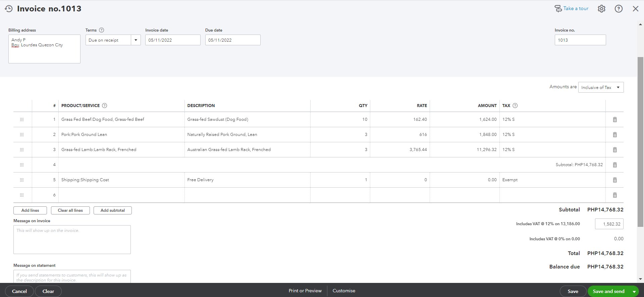Click the Save and send button
The width and height of the screenshot is (644, 297).
coord(608,291)
